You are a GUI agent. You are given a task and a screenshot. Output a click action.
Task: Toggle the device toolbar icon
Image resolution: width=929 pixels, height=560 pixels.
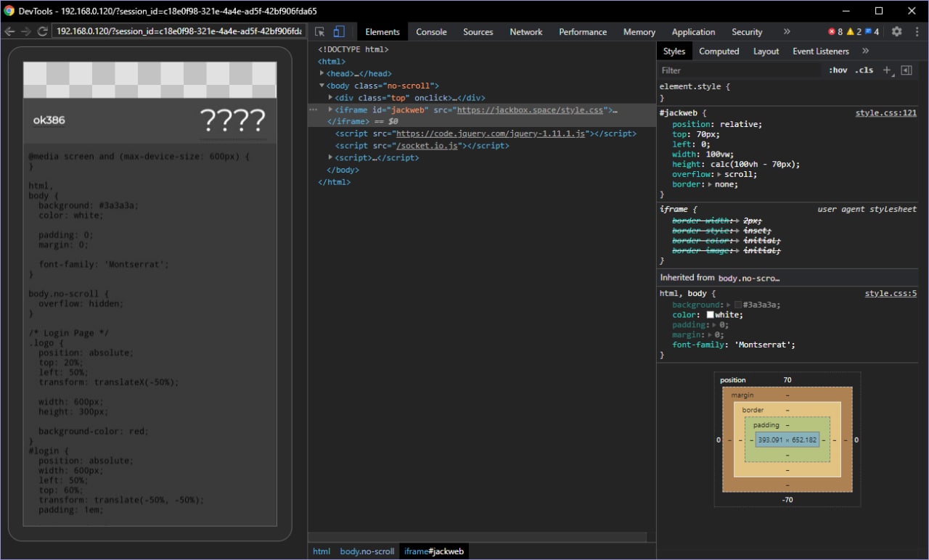[x=339, y=32]
